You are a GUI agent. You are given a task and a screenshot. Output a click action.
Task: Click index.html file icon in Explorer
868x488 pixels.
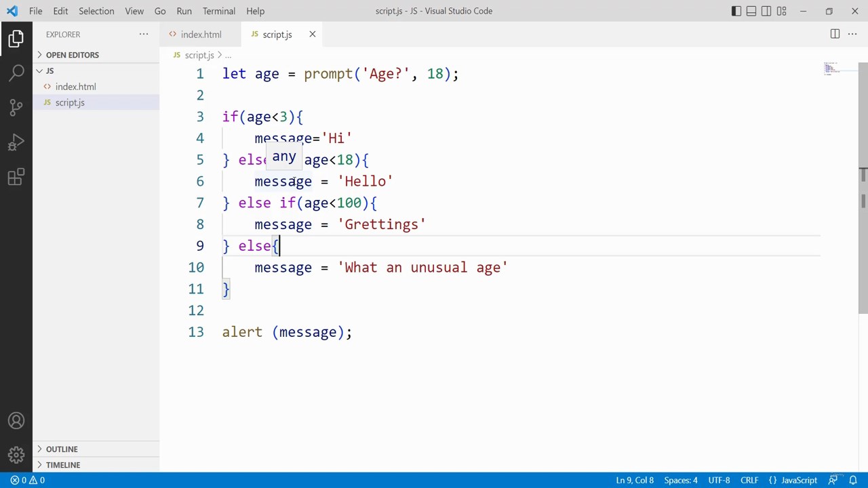(47, 87)
